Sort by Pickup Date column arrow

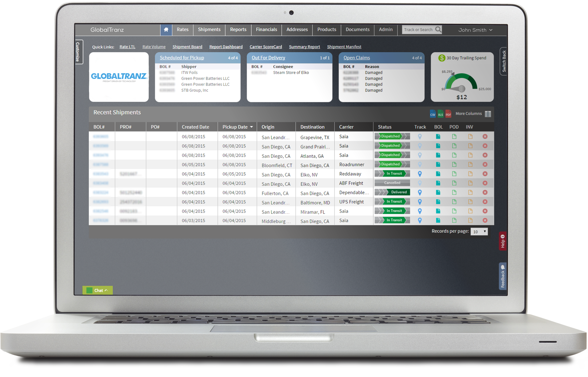point(251,127)
